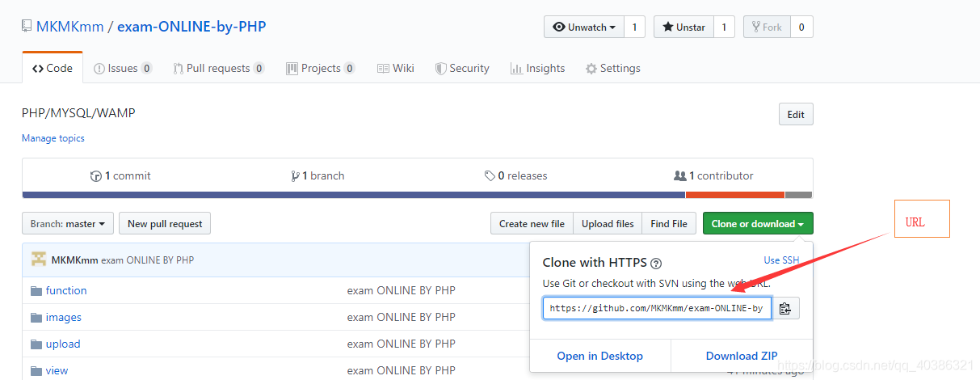
Task: Collapse the Clone or download dropdown
Action: [757, 224]
